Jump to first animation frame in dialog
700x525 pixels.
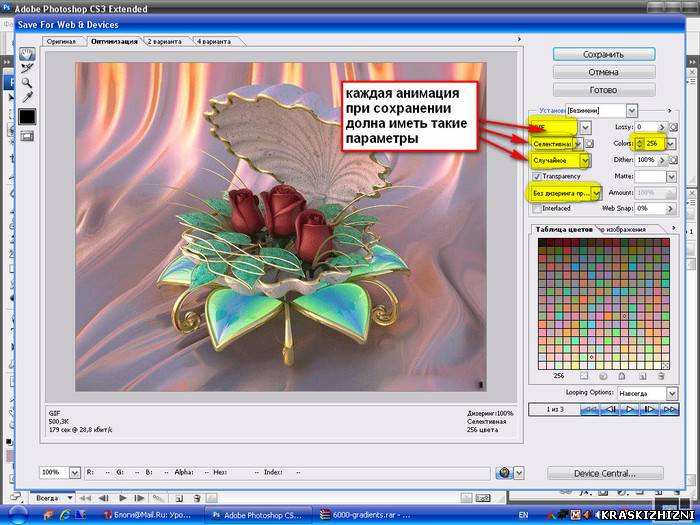point(590,409)
